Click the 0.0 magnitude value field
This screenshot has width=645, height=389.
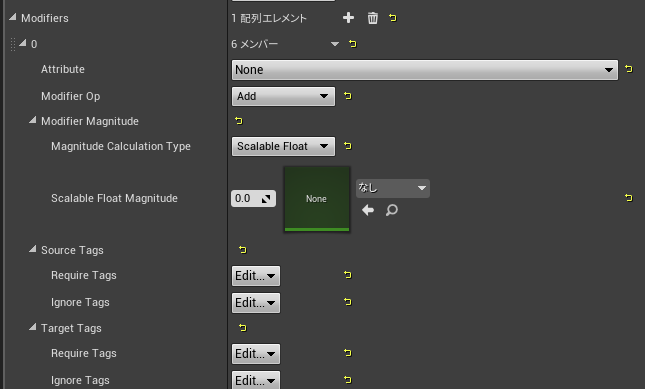pyautogui.click(x=253, y=199)
